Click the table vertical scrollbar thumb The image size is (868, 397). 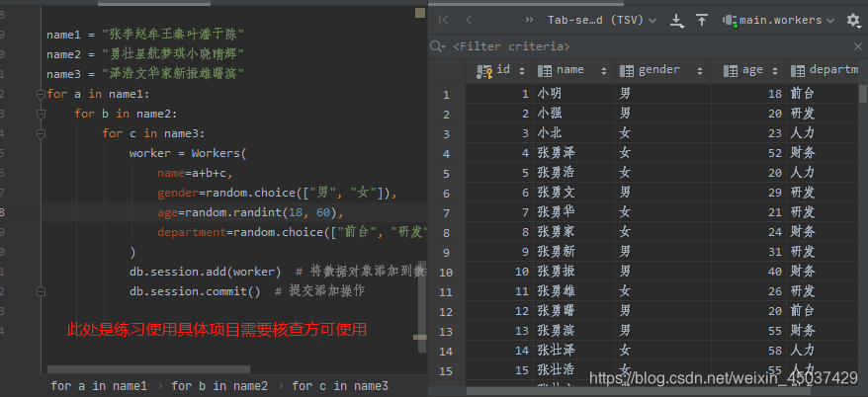863,94
